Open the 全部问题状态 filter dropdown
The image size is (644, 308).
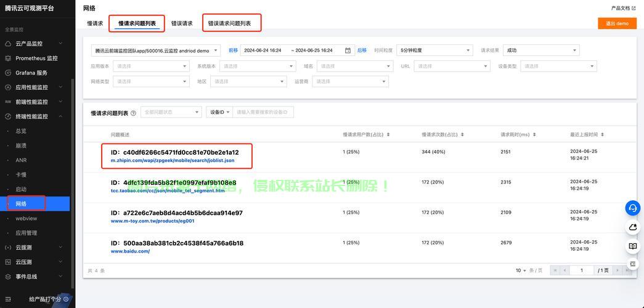coord(171,112)
